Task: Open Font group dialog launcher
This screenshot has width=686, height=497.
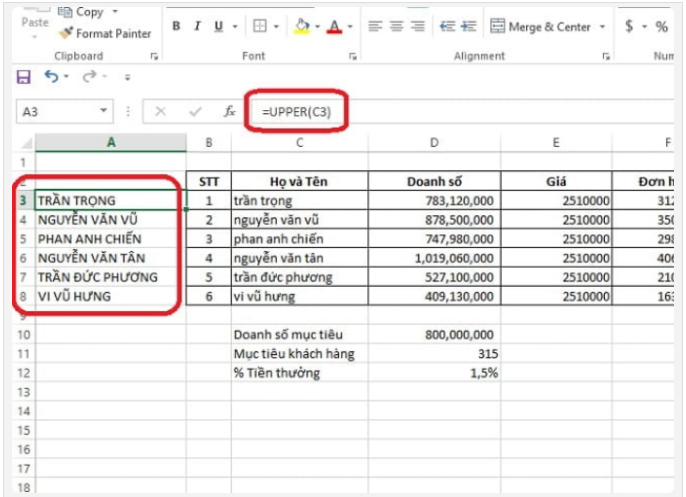Action: pos(353,56)
